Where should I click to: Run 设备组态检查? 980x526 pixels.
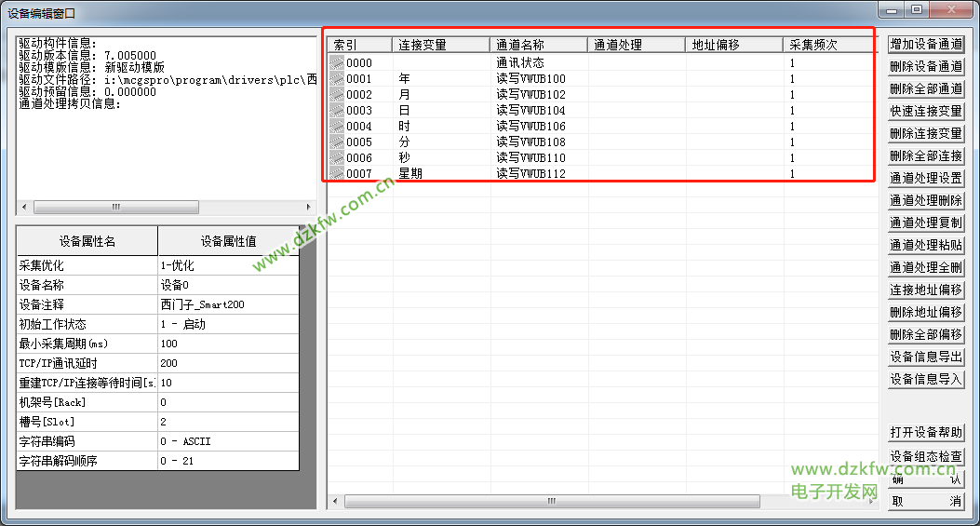[x=926, y=456]
